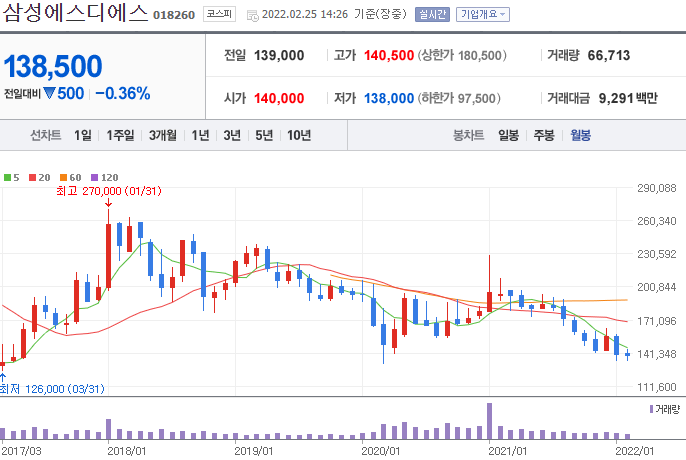686x460 pixels.
Task: Click the lower limit text 하한가 97,500
Action: tap(459, 98)
